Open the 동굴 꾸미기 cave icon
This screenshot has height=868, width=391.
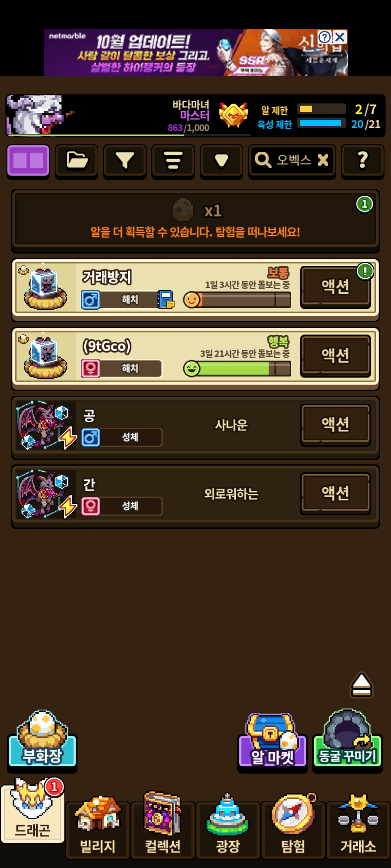pos(347,740)
